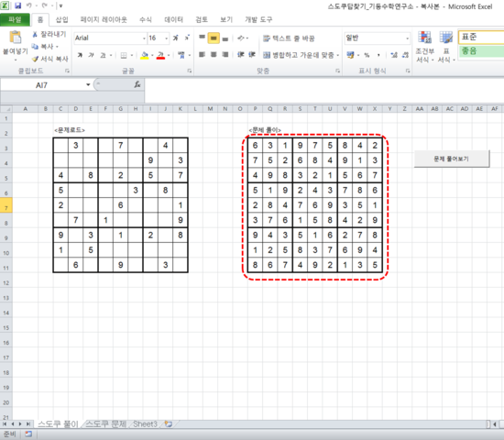Toggle align text right

[225, 55]
